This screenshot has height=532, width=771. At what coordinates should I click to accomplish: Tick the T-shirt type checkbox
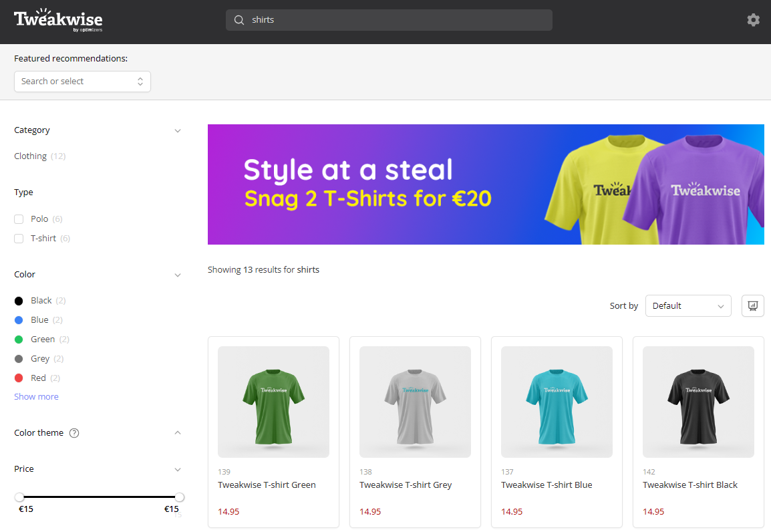tap(19, 239)
